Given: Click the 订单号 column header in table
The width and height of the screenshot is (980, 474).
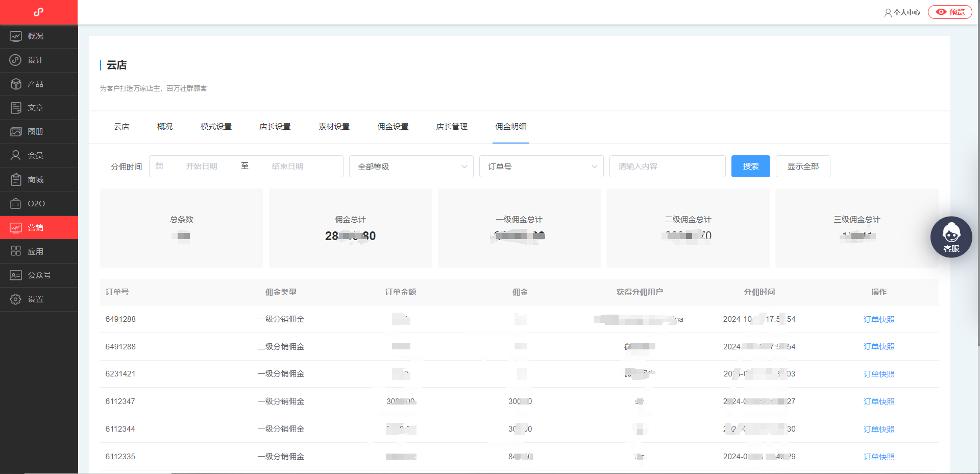Looking at the screenshot, I should (117, 292).
